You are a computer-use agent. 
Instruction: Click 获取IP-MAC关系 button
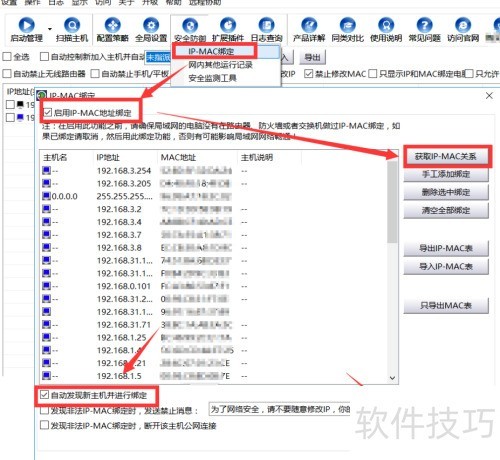point(446,156)
